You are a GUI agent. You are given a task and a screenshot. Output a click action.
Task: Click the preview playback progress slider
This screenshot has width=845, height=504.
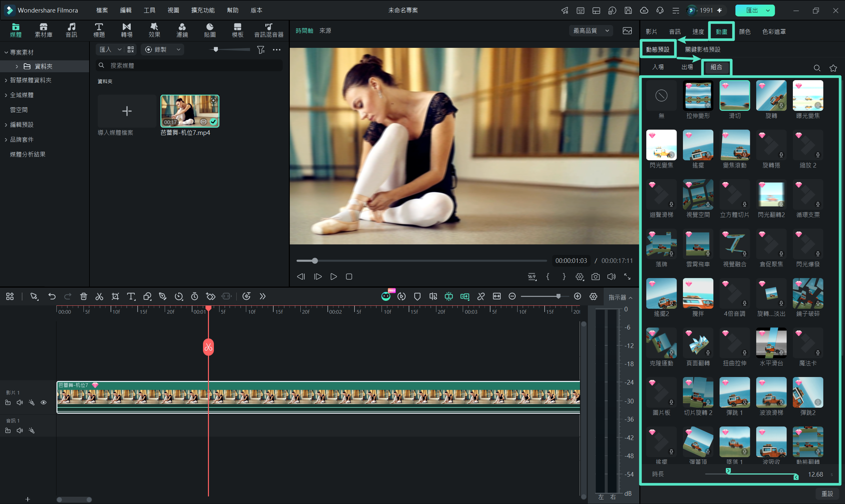coord(421,261)
